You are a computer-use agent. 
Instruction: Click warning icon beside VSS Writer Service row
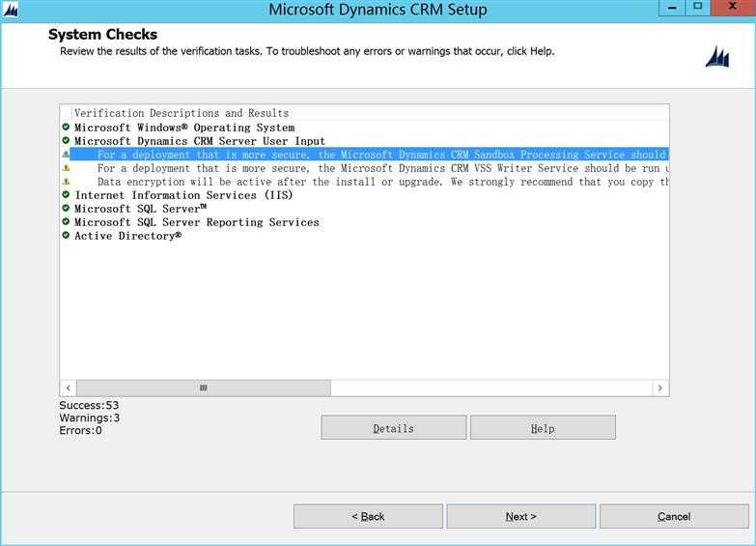point(66,167)
